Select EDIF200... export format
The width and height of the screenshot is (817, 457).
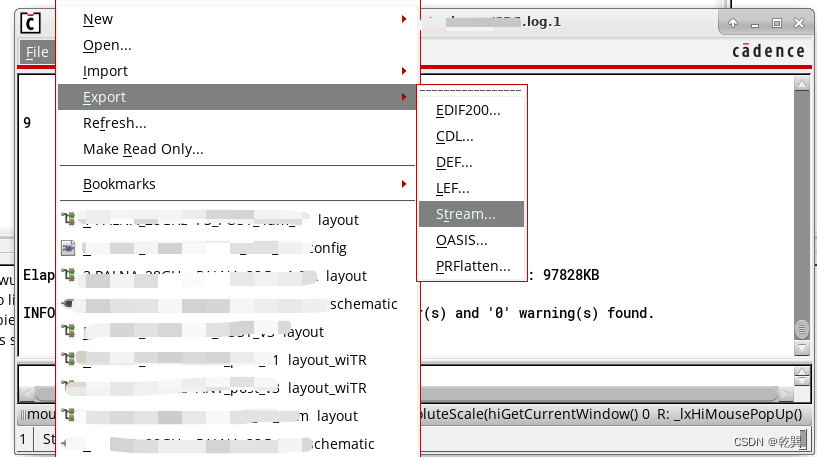(x=468, y=110)
